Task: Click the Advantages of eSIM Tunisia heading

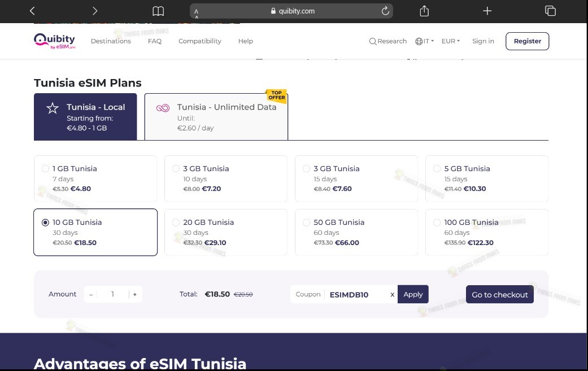Action: 140,364
